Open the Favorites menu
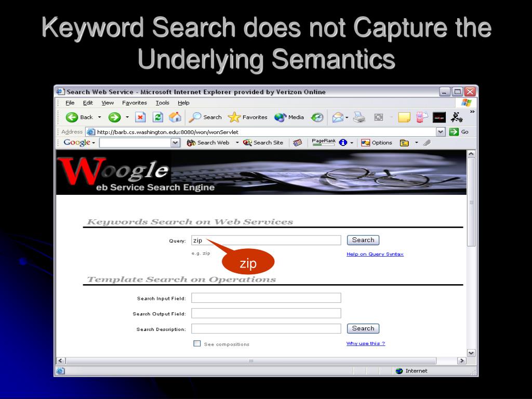 135,103
